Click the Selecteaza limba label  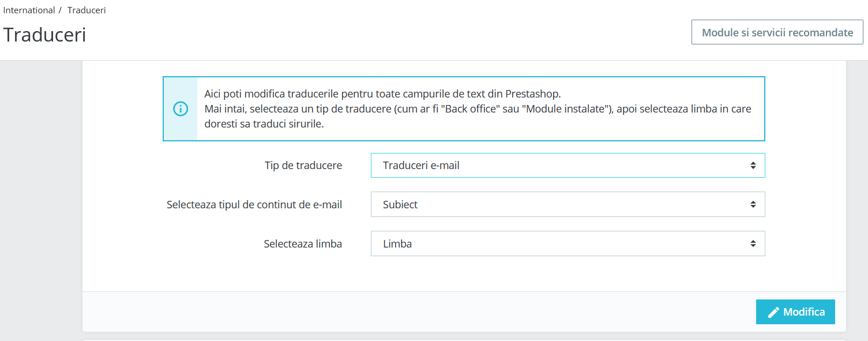[303, 243]
